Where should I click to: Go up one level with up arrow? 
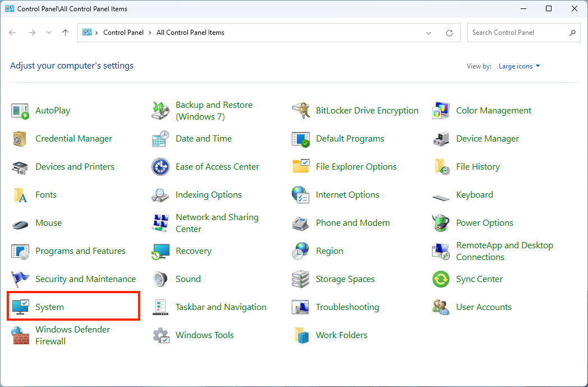click(65, 33)
